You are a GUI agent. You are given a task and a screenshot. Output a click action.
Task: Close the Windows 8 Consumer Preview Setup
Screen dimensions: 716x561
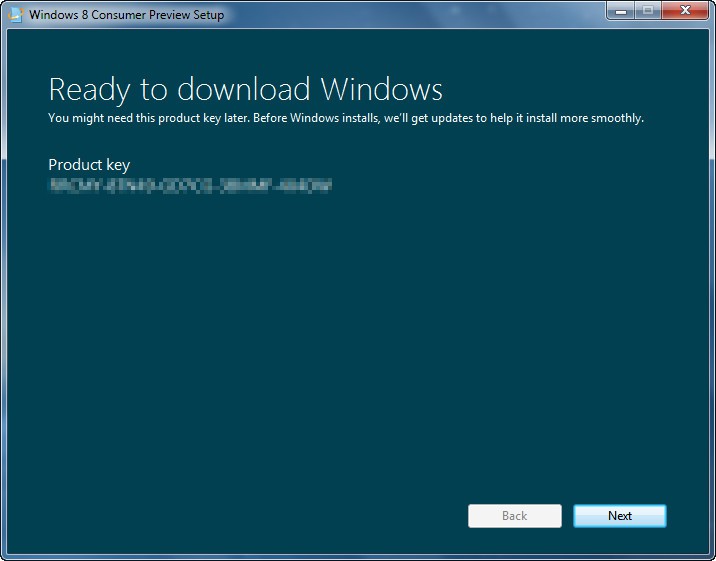pos(684,11)
